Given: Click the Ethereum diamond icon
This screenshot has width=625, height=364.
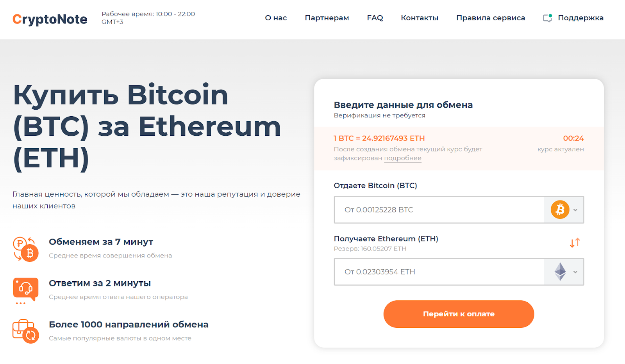Looking at the screenshot, I should click(560, 272).
